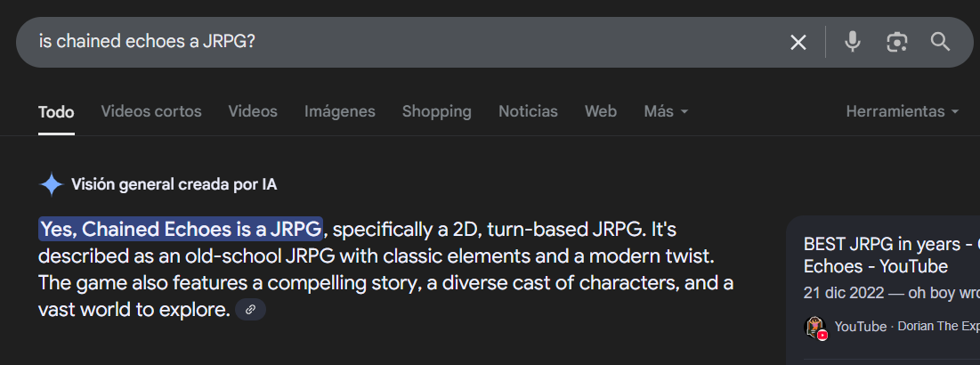The height and width of the screenshot is (365, 980).
Task: Open the Imágenes tab
Action: (339, 112)
